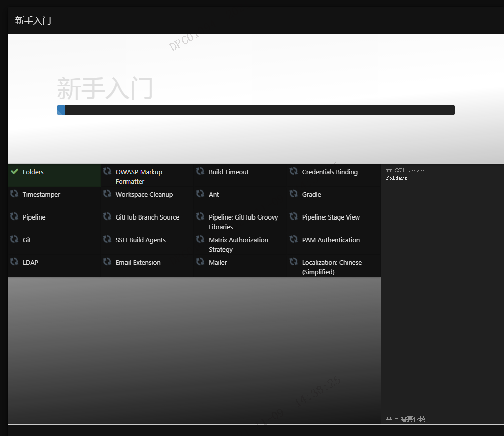This screenshot has width=504, height=436.
Task: Click the pending icon beside Email Extension
Action: (107, 262)
